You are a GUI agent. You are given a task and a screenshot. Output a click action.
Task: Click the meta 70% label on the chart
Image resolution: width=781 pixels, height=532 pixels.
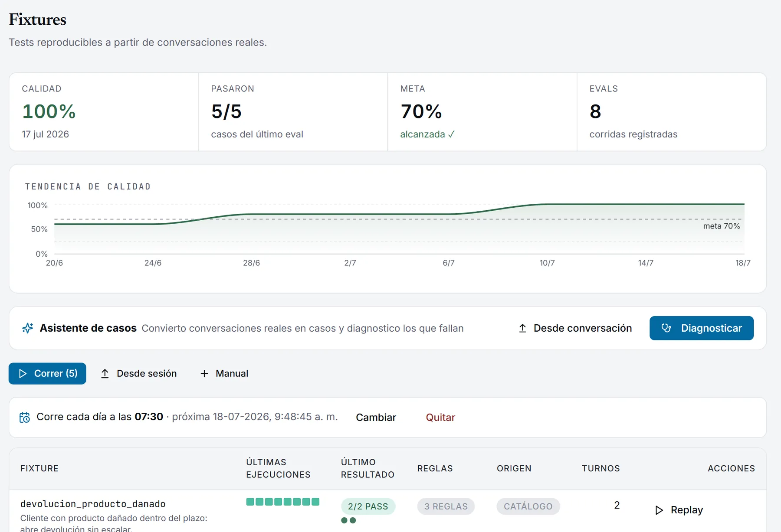[721, 226]
